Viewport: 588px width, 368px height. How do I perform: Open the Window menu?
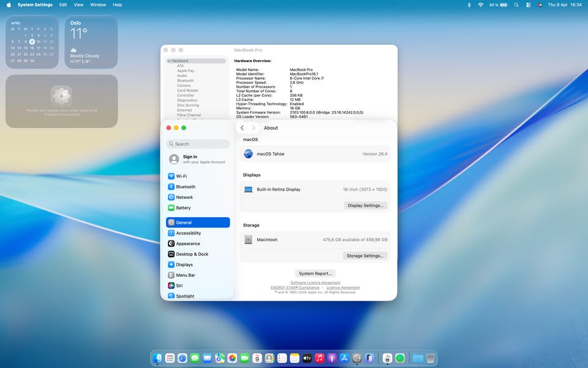pos(98,5)
